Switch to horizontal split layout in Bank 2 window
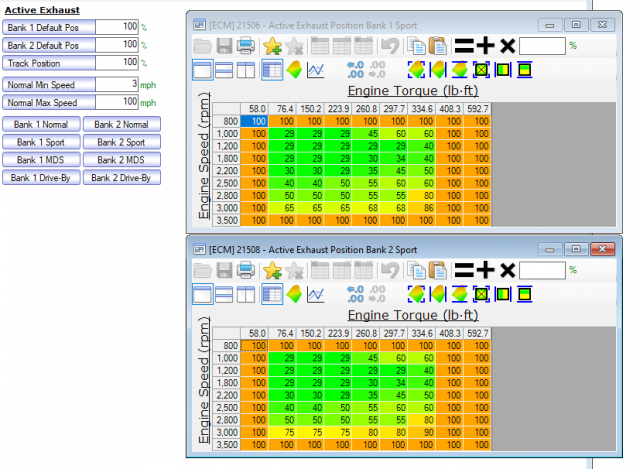Image resolution: width=640 pixels, height=469 pixels. [x=225, y=295]
